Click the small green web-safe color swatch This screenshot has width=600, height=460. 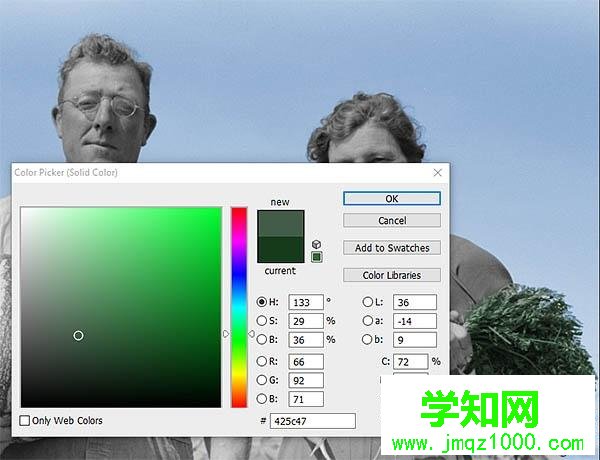point(316,257)
